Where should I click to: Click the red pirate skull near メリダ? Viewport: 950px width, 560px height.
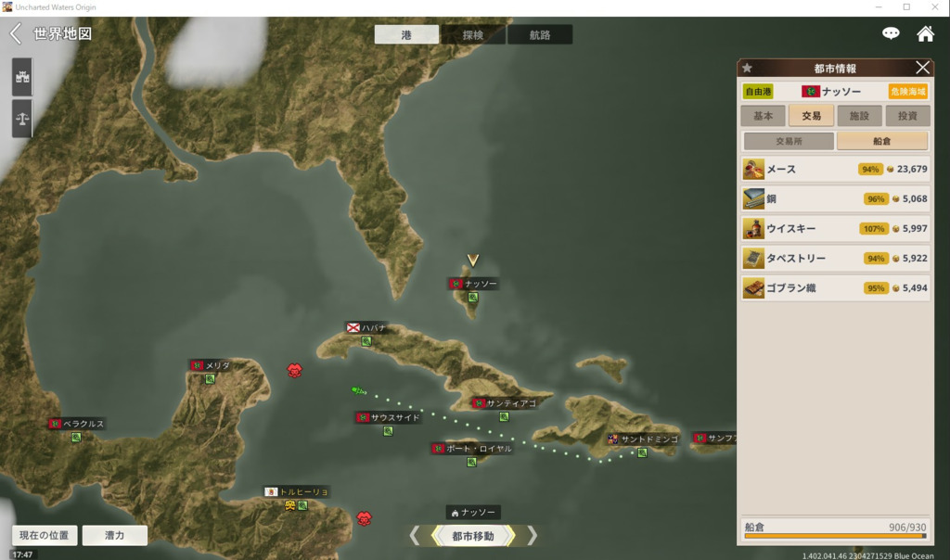[294, 371]
